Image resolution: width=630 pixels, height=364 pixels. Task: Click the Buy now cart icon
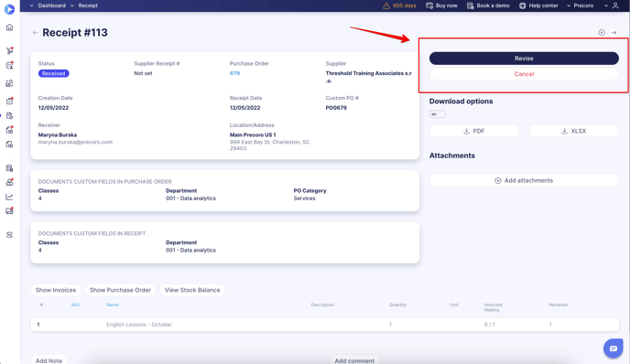(429, 5)
